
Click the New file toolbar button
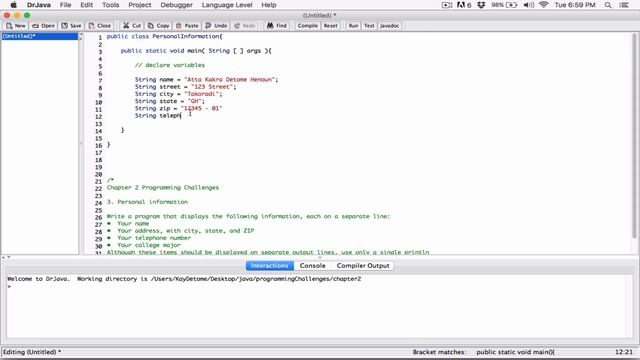pyautogui.click(x=16, y=26)
